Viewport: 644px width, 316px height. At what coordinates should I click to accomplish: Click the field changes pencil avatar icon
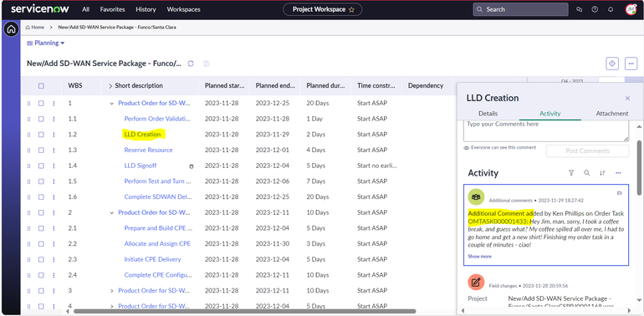(x=476, y=282)
